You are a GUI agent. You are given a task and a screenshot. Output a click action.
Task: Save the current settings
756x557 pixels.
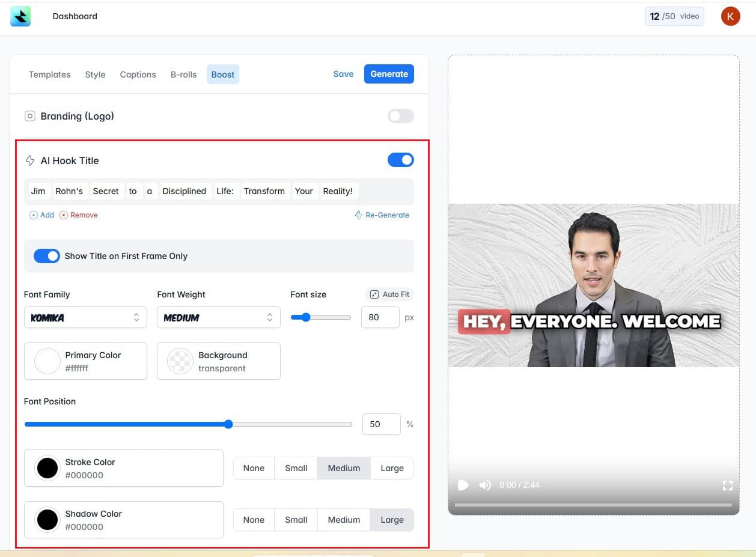pos(343,74)
